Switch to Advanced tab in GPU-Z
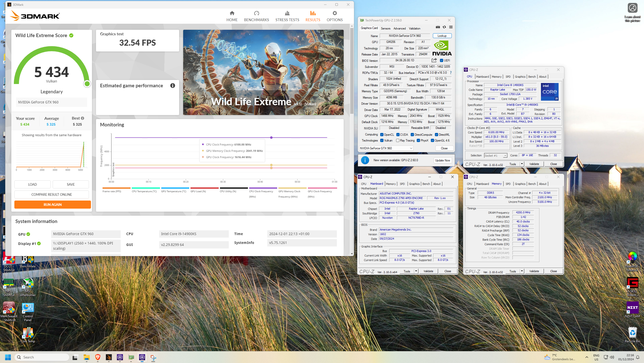This screenshot has width=644, height=363. 399,28
